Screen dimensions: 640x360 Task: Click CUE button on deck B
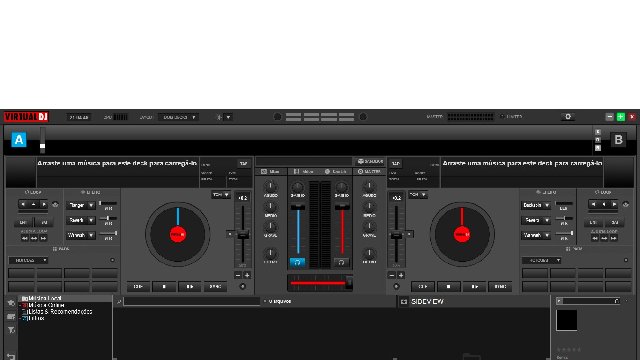tap(422, 287)
